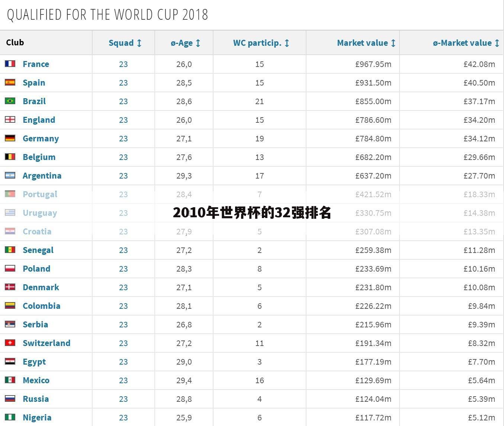Image resolution: width=504 pixels, height=426 pixels.
Task: Click the Serbia flag icon
Action: coord(10,324)
